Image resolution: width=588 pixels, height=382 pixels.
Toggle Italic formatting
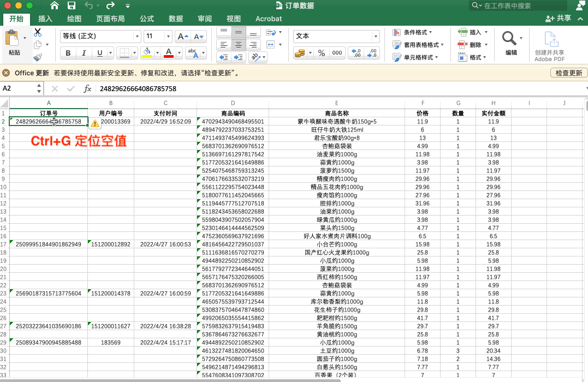pyautogui.click(x=84, y=53)
